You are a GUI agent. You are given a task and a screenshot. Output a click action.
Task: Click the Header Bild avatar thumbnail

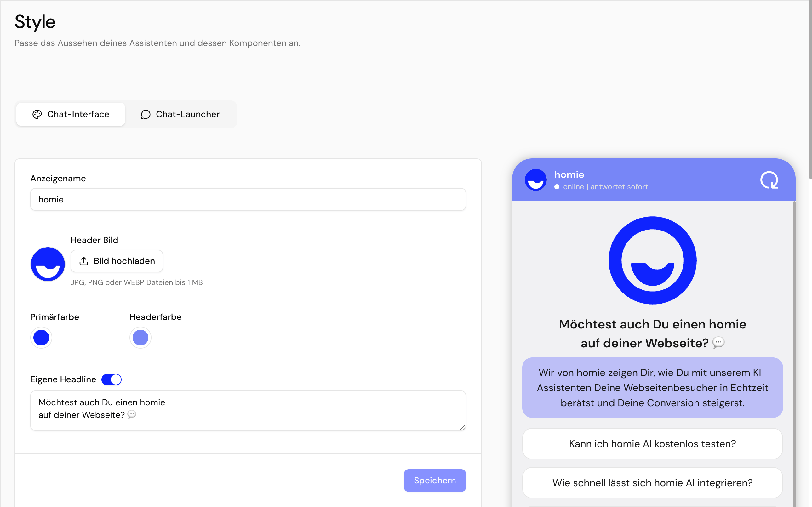point(48,264)
